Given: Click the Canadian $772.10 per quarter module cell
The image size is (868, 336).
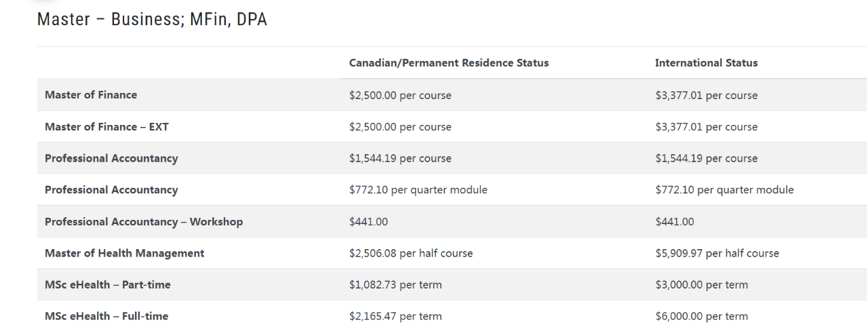Looking at the screenshot, I should click(x=418, y=190).
